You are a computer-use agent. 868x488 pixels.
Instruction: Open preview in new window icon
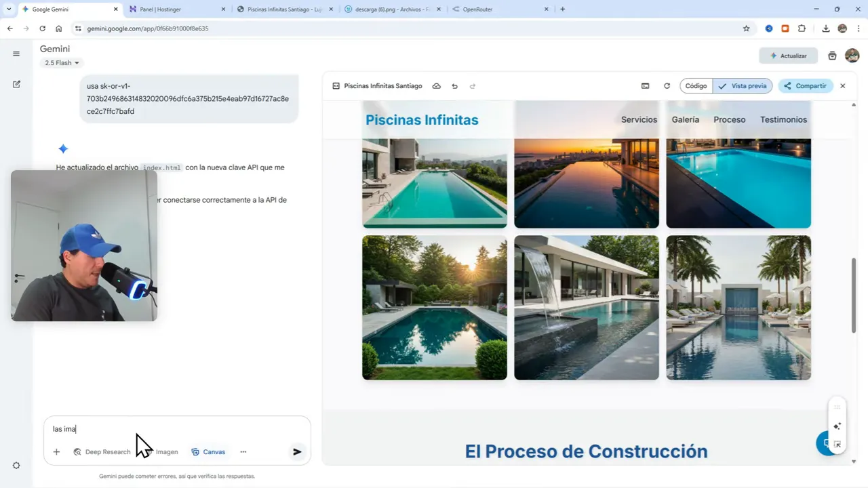click(645, 86)
